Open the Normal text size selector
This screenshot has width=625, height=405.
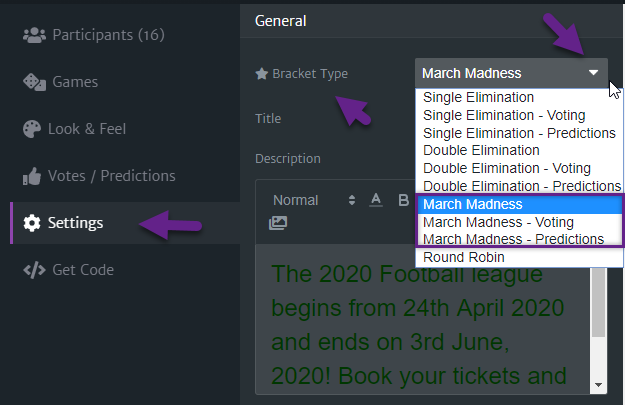[x=314, y=200]
